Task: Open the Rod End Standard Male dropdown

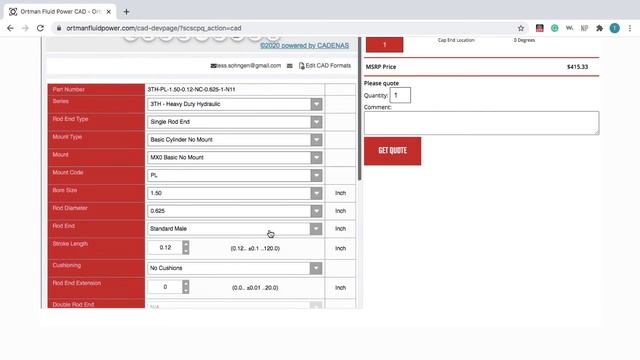Action: [x=235, y=229]
